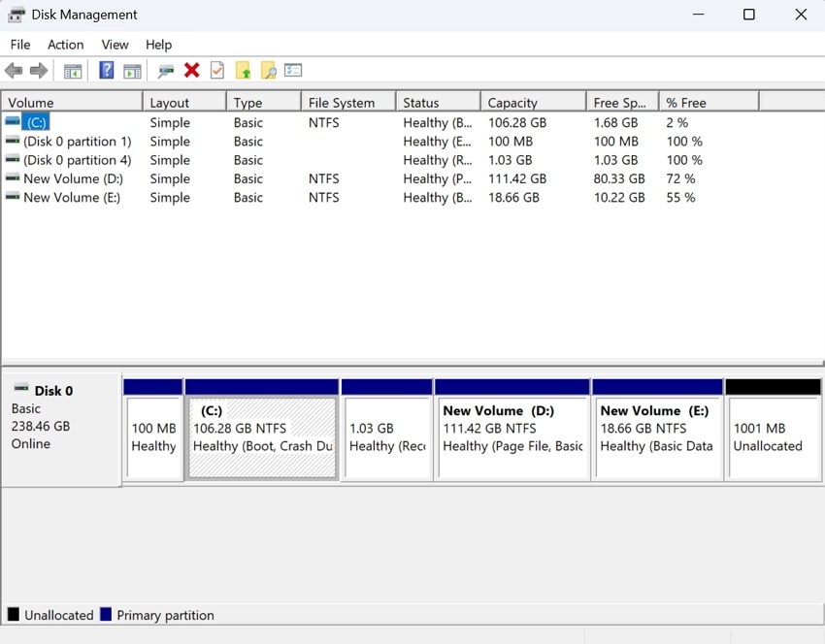Click the 106.28 GB capacity cell
Screen dimensions: 825x644
point(517,122)
